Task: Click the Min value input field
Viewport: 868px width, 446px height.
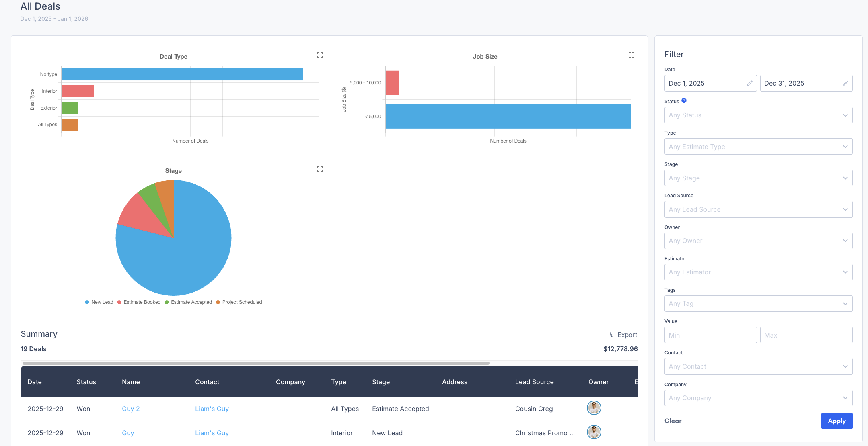Action: point(710,335)
